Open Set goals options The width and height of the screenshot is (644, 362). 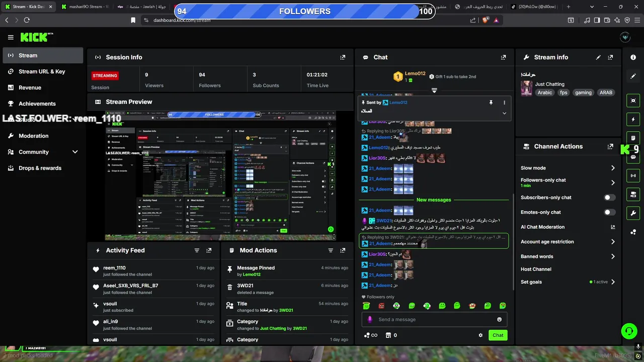568,282
